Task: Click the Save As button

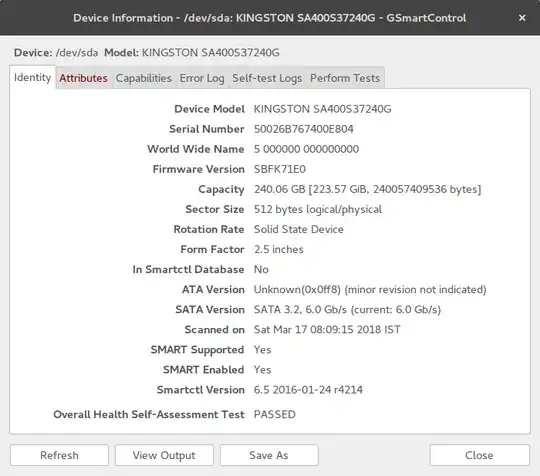Action: point(269,455)
